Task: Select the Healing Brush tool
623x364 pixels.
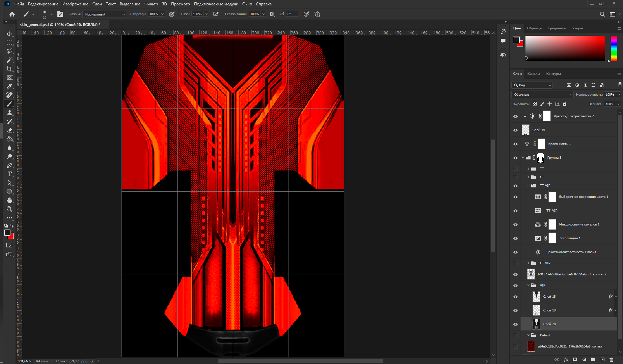Action: click(9, 95)
